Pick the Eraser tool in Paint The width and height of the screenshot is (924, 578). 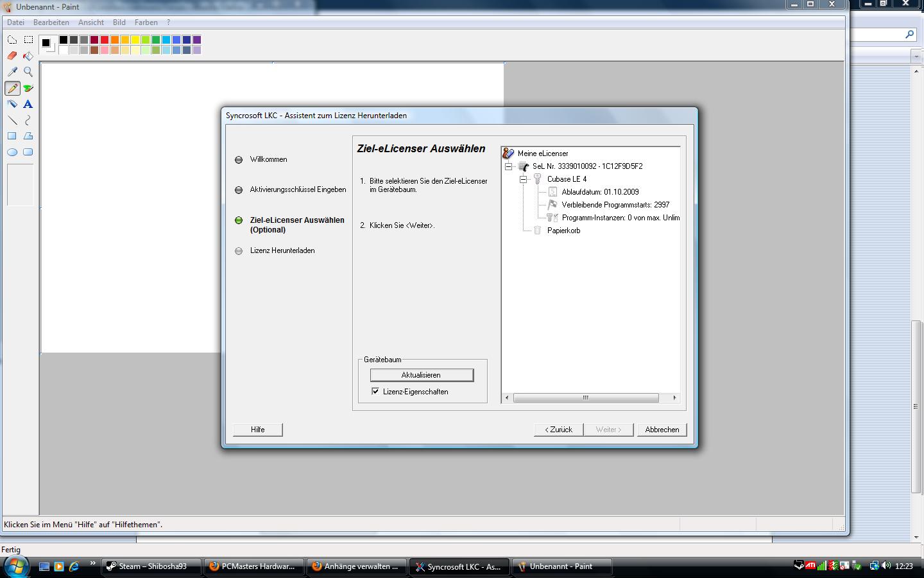point(12,56)
